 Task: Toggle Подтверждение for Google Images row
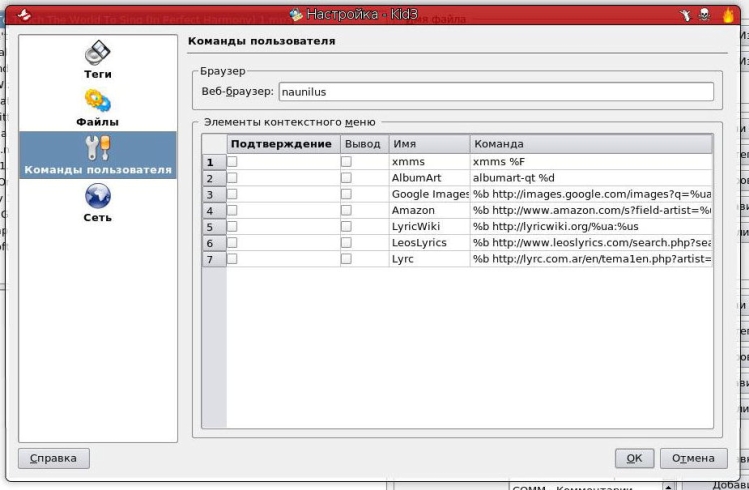point(232,194)
